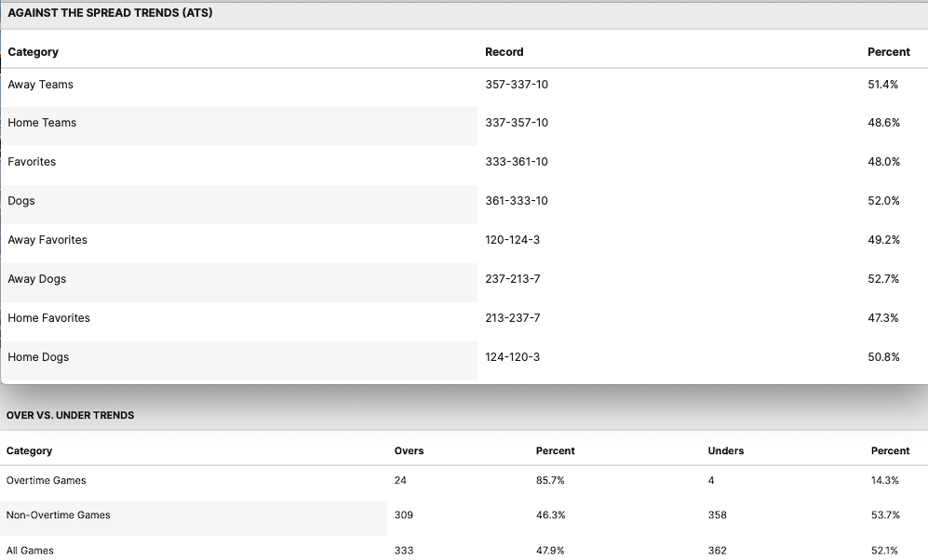Viewport: 928px width, 560px height.
Task: Click the Dogs category row
Action: pos(21,201)
